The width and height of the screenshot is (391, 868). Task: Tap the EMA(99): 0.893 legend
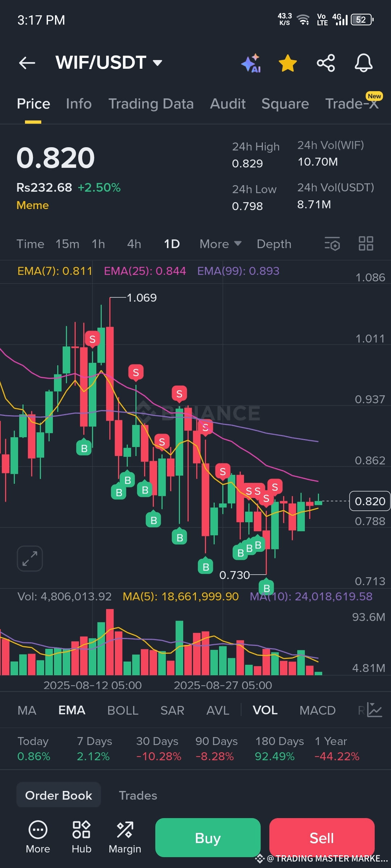238,271
